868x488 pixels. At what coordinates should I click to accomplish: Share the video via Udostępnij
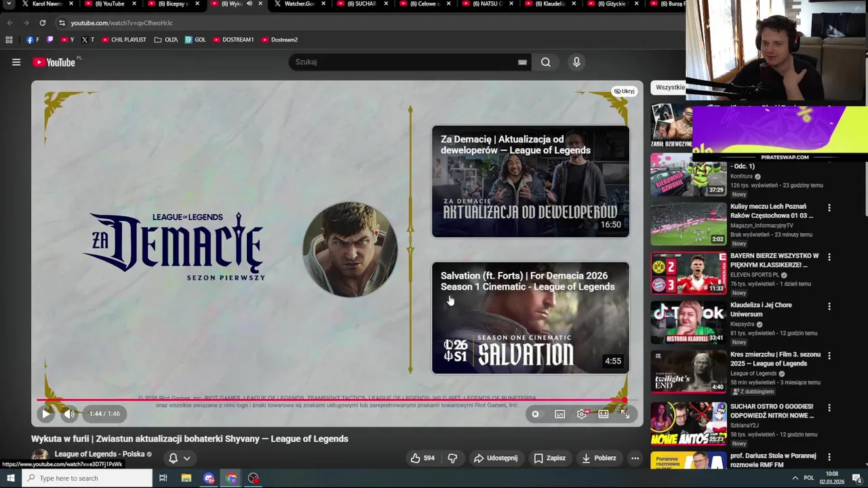coord(496,458)
